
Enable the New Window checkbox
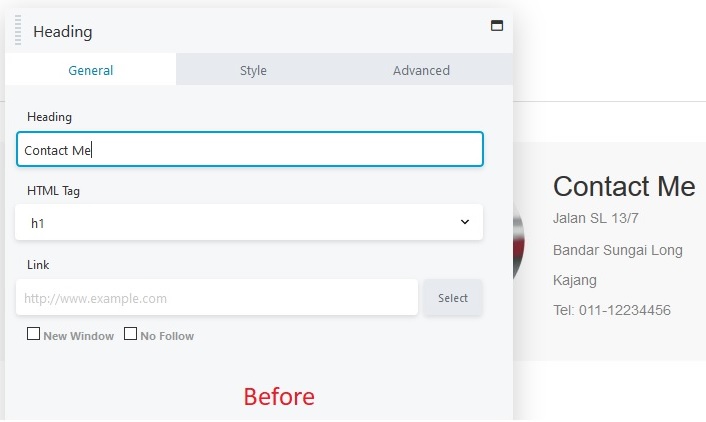coord(33,334)
